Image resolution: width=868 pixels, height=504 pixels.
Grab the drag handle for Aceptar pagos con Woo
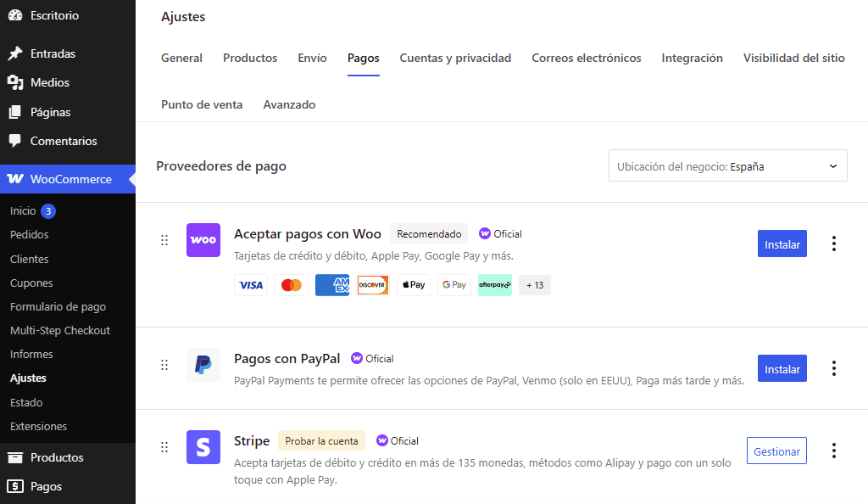(164, 240)
